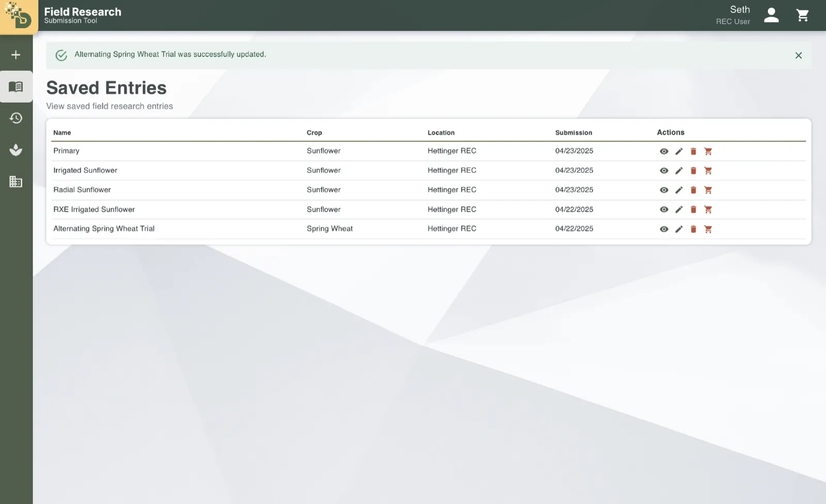Delete the RXE Irrigated Sunflower entry

pyautogui.click(x=693, y=209)
